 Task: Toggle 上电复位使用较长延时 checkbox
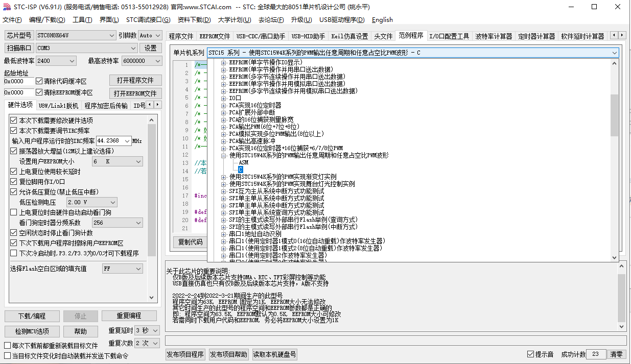[x=14, y=172]
